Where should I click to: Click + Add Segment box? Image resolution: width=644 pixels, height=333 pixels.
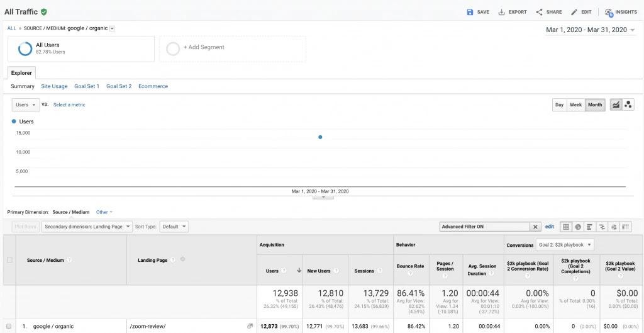pos(233,49)
